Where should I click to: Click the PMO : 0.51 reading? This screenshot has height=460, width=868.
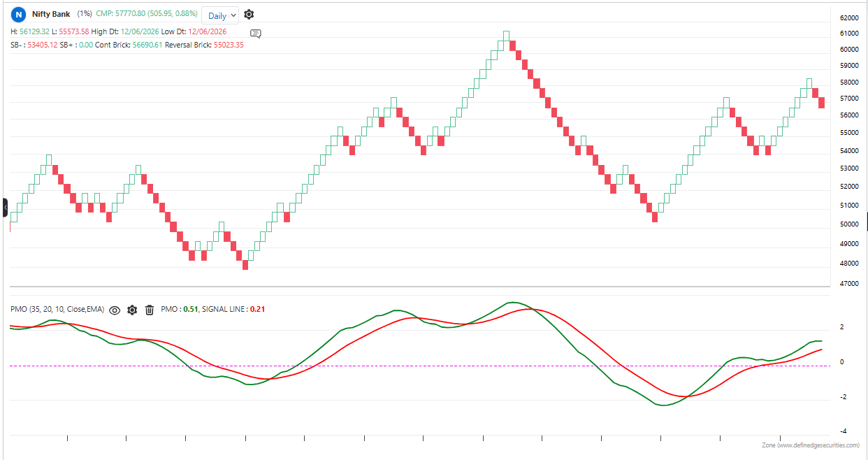[x=179, y=309]
